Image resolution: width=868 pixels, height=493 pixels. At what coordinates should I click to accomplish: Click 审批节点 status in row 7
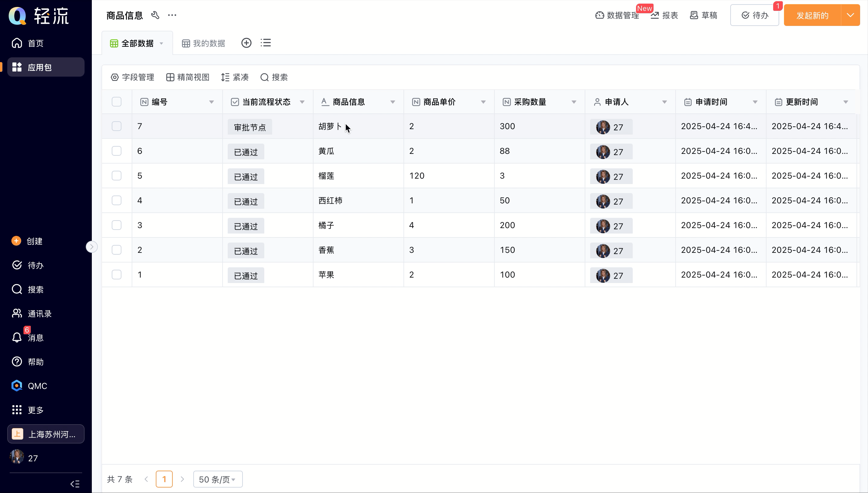pos(250,127)
